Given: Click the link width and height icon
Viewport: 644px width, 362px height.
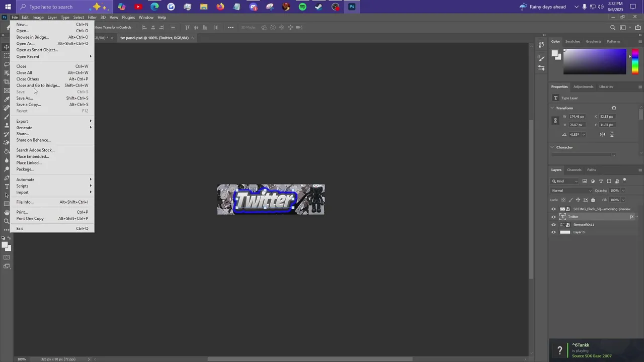Looking at the screenshot, I should coord(555,121).
